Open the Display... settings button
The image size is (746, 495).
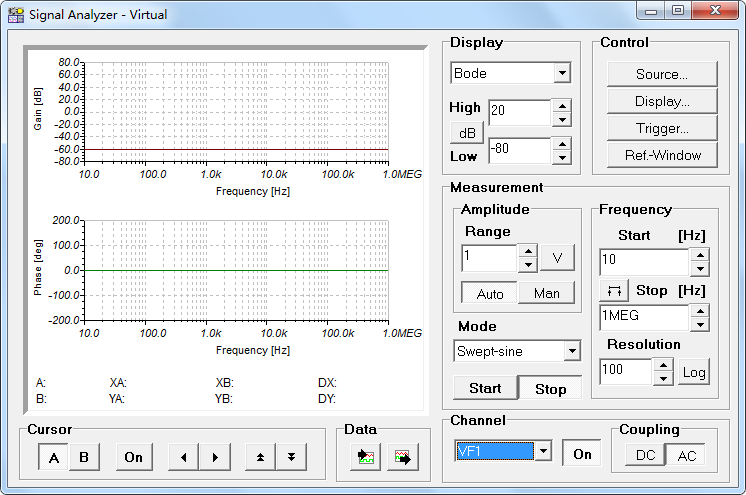662,101
